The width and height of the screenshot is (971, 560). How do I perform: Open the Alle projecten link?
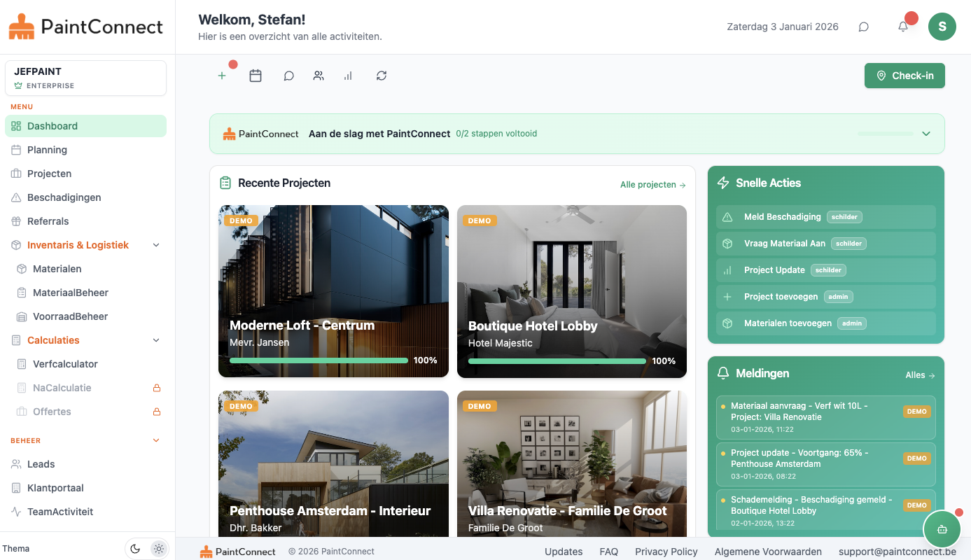(x=652, y=184)
